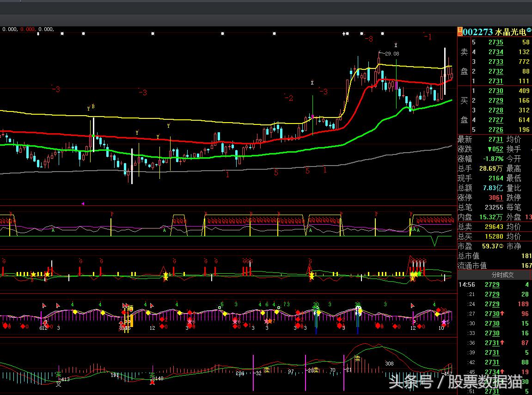Click sell volume 772 at level 3

(x=524, y=62)
